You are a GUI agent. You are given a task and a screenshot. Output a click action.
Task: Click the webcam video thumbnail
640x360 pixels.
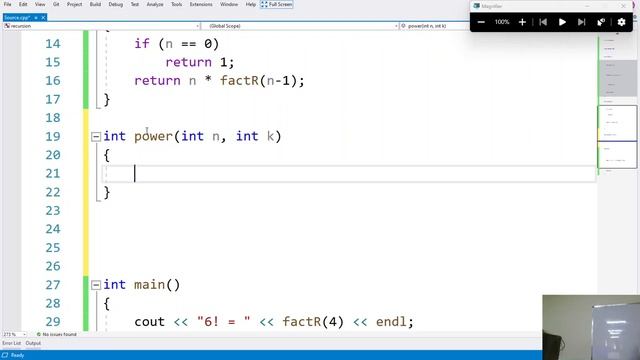pyautogui.click(x=591, y=327)
